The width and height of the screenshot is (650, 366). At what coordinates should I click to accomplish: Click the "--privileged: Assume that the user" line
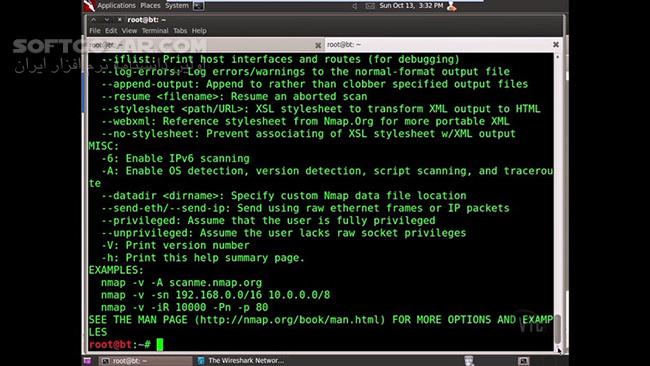click(268, 221)
